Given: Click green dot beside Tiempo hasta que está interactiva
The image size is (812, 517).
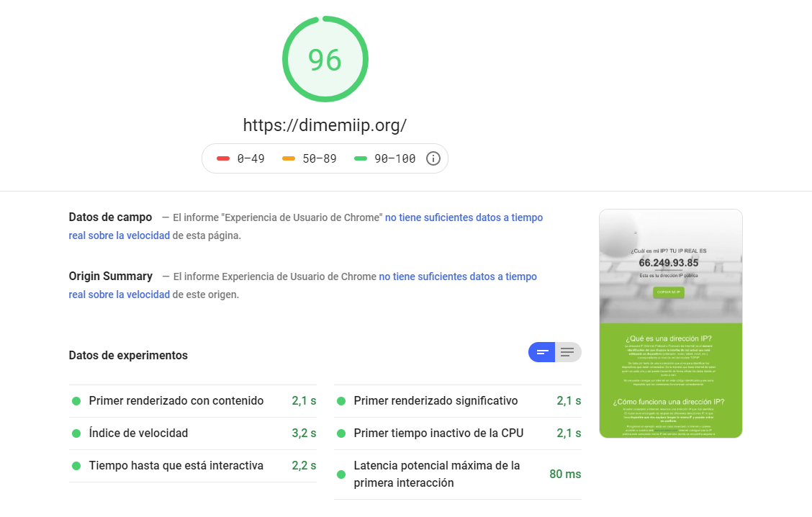Looking at the screenshot, I should point(76,466).
